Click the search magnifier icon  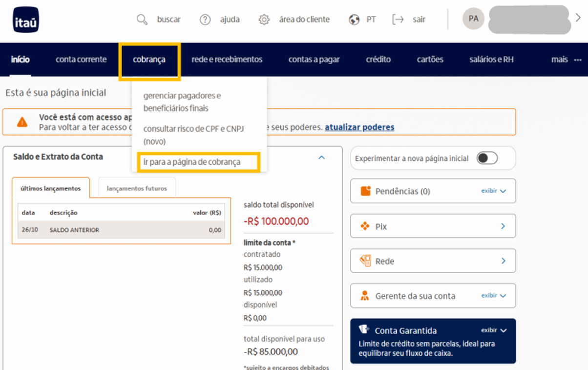(142, 20)
